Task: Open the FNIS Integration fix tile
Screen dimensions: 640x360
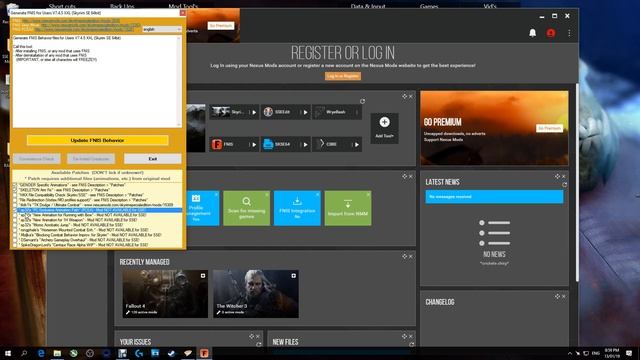Action: click(x=297, y=208)
